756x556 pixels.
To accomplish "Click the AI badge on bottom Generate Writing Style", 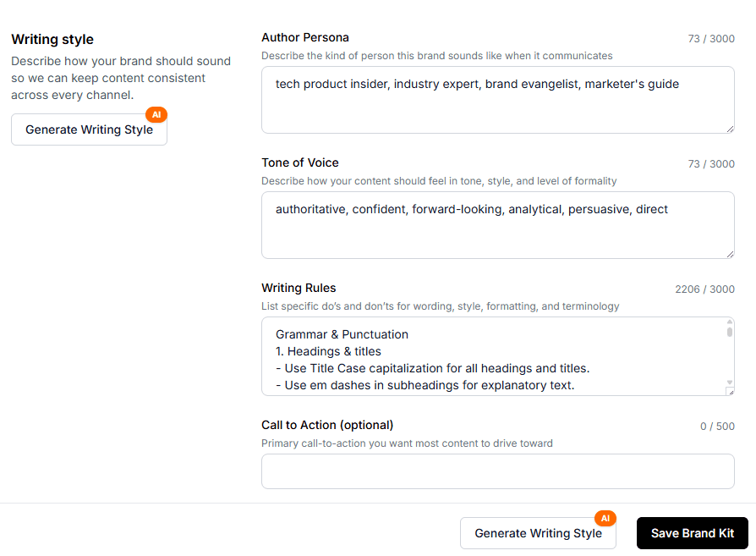I will (605, 518).
